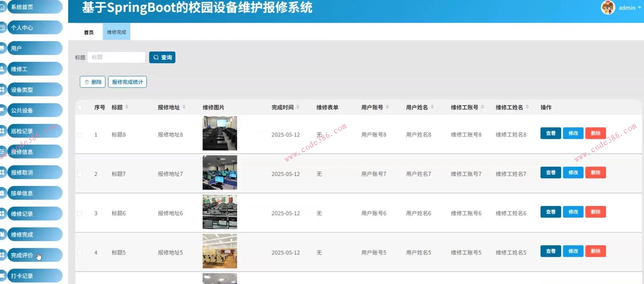Tick the checkbox for row 标题8
Screen dimensions: 644x284
(79, 135)
